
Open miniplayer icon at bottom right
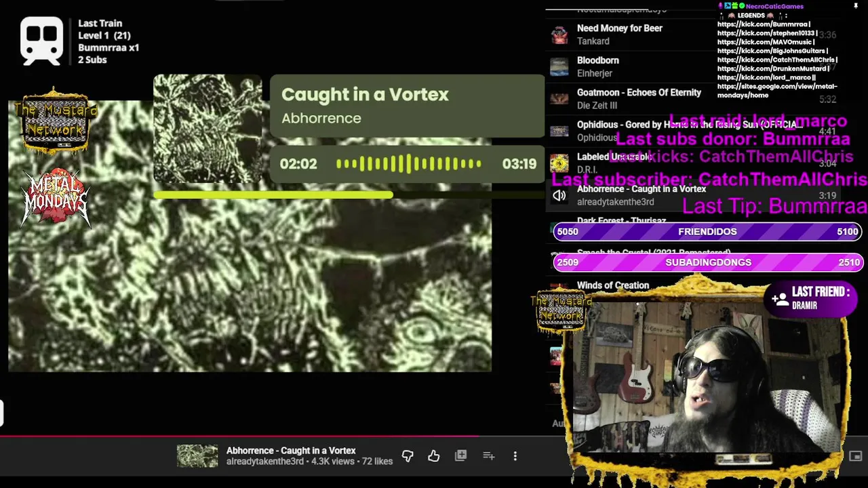(x=855, y=456)
